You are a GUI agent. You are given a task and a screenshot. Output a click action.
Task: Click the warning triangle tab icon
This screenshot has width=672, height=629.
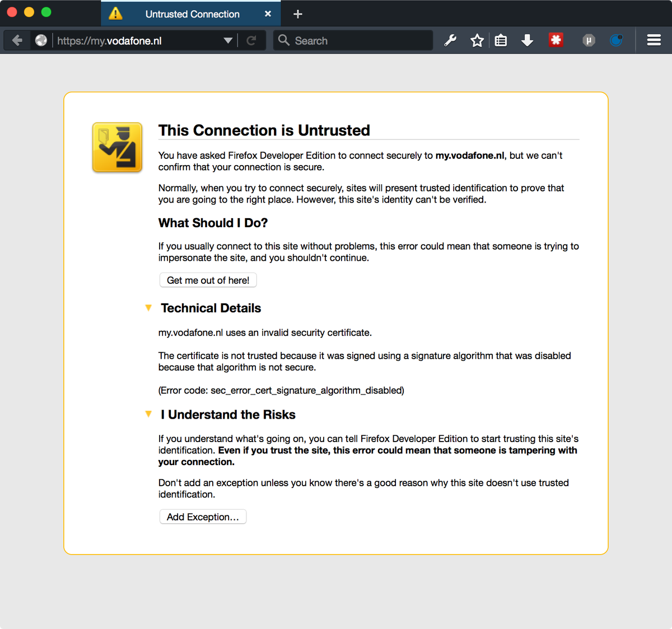pyautogui.click(x=115, y=13)
